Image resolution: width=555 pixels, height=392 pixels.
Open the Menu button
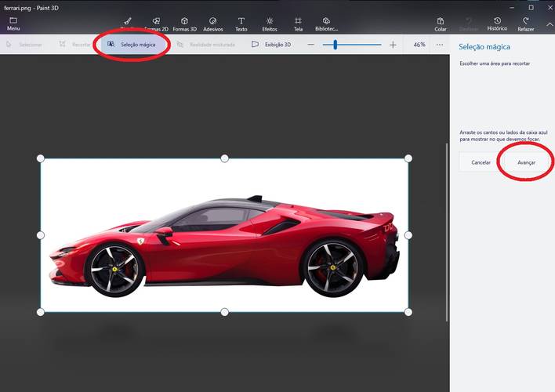point(13,24)
